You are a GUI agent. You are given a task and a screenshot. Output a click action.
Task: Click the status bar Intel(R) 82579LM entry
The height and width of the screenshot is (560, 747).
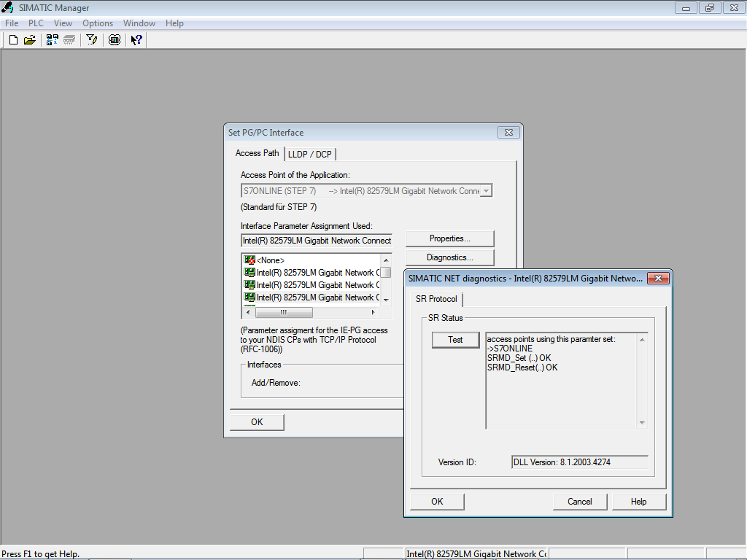point(476,554)
